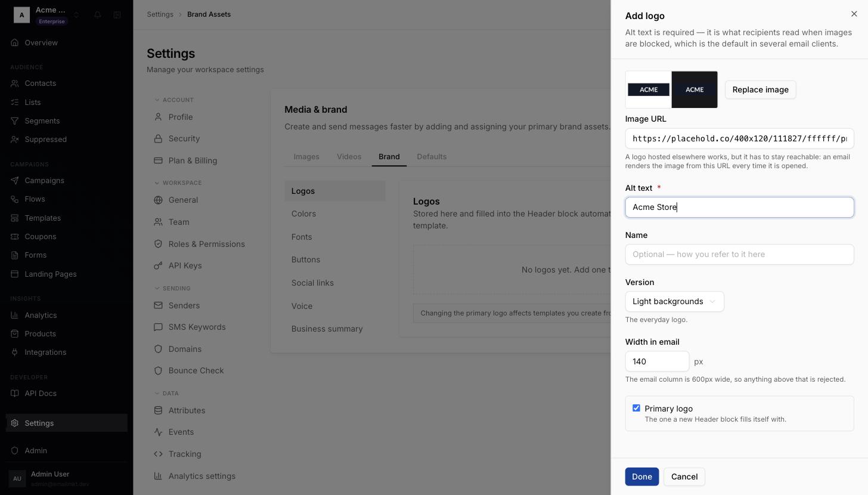This screenshot has width=868, height=495.
Task: Click the SMS Keywords chat icon
Action: tap(158, 327)
